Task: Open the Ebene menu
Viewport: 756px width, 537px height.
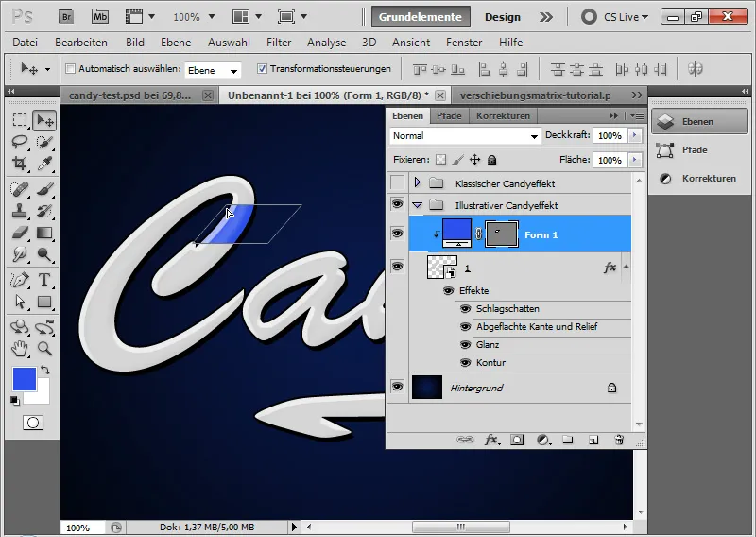Action: [176, 43]
